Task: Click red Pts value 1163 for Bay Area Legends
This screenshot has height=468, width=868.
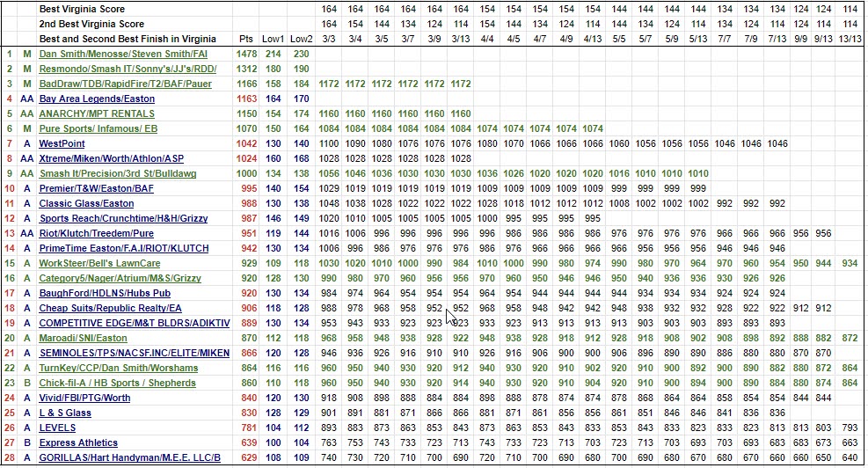Action: tap(246, 99)
